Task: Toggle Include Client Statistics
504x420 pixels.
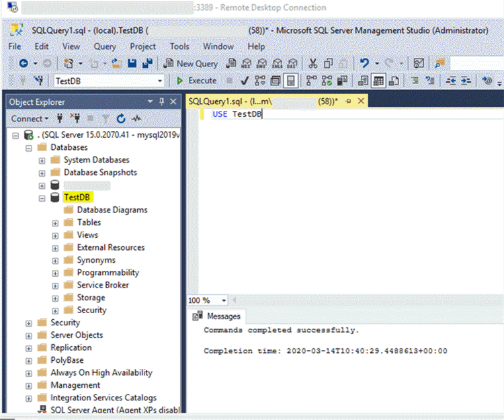Action: [x=342, y=81]
